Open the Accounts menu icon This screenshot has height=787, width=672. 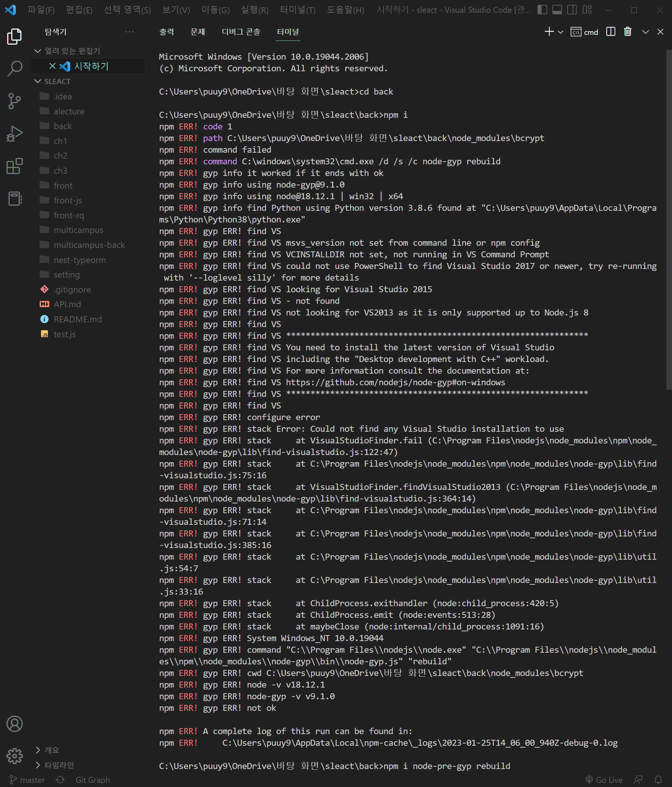click(x=14, y=724)
